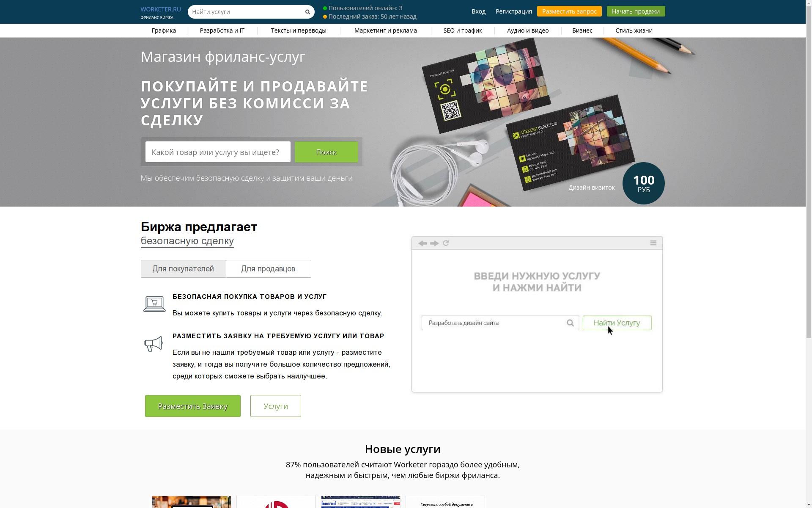
Task: Click the back arrow in the browser preview
Action: (x=422, y=243)
